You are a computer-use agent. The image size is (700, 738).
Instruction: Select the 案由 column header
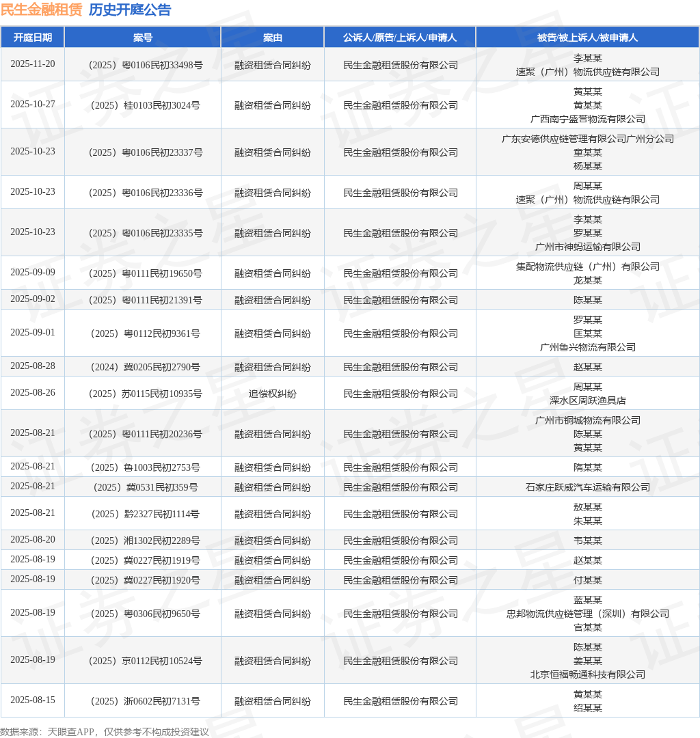(273, 37)
